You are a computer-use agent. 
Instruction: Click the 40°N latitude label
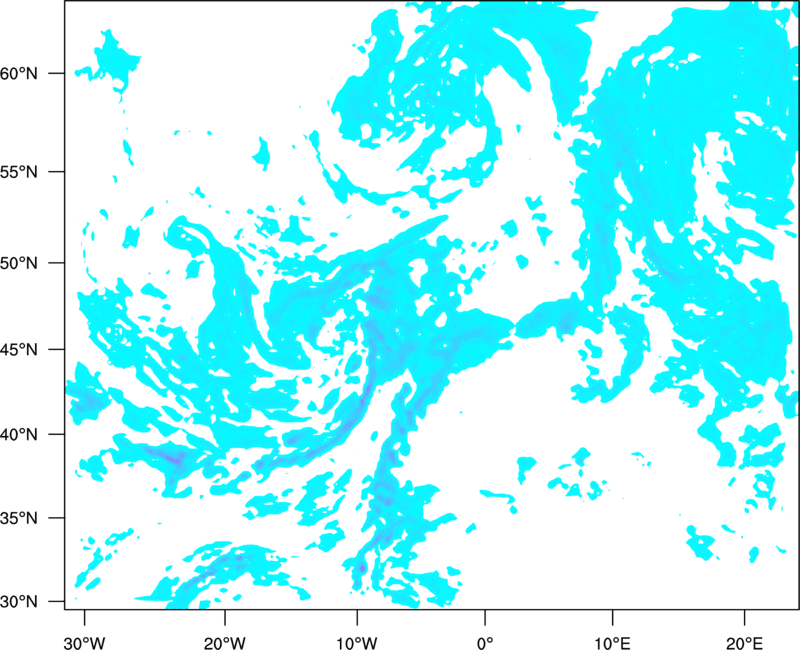tap(19, 434)
